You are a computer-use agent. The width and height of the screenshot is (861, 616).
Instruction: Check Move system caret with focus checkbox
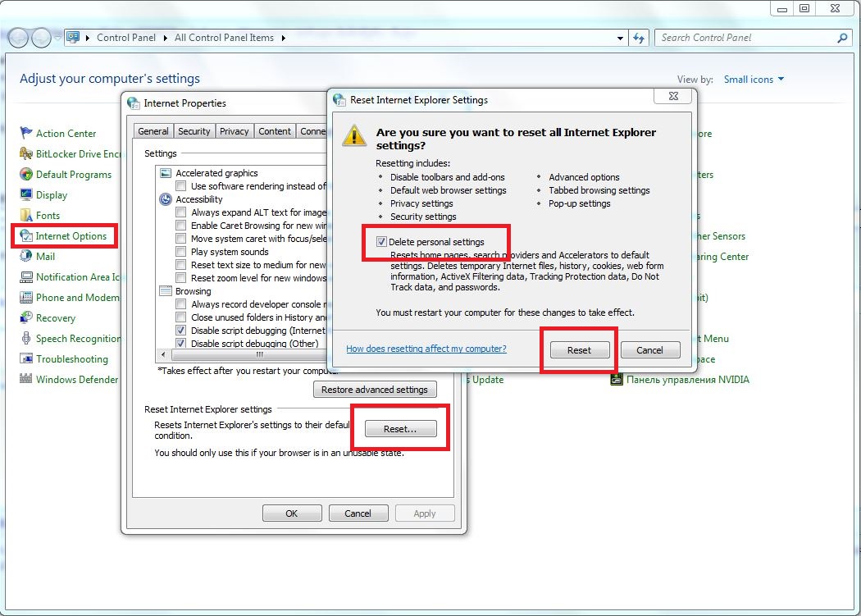(x=180, y=239)
